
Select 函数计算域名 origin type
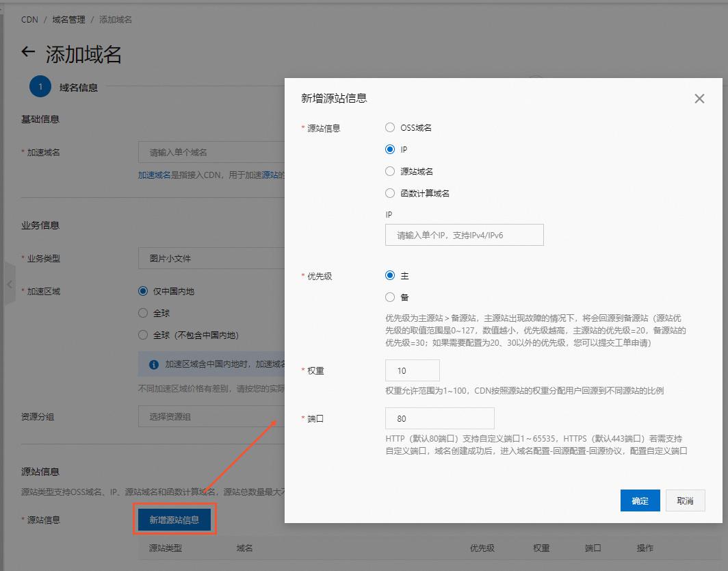tap(389, 193)
